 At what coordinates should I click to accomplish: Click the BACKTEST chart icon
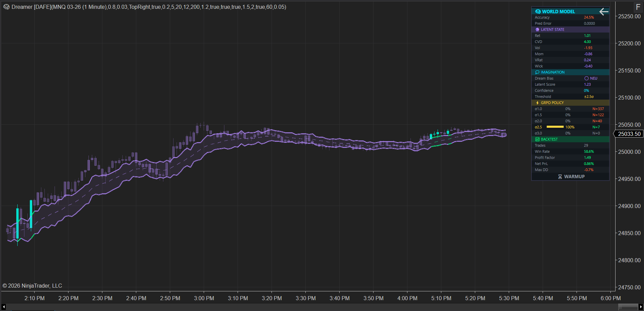tap(537, 139)
